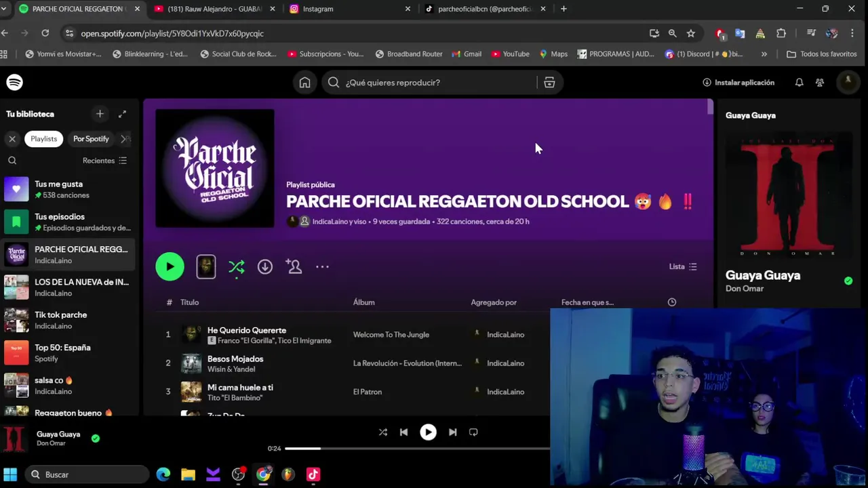Open Lista view dropdown
868x488 pixels.
point(683,266)
